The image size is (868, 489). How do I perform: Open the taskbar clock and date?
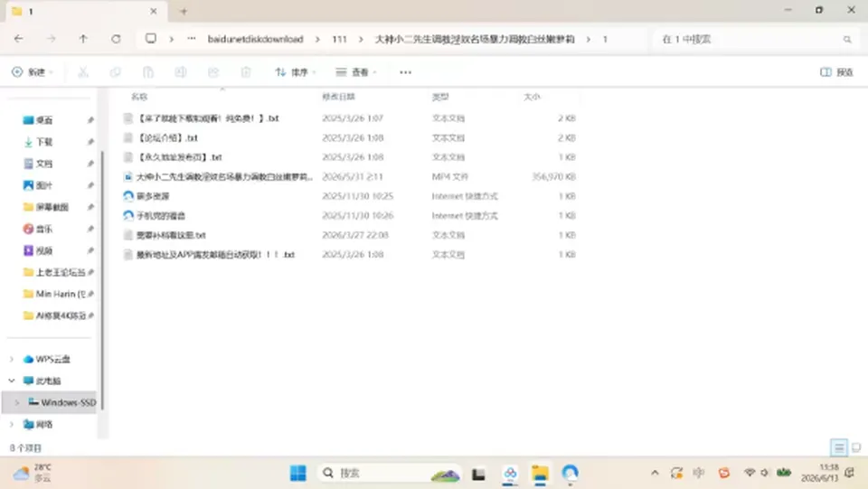click(x=820, y=473)
